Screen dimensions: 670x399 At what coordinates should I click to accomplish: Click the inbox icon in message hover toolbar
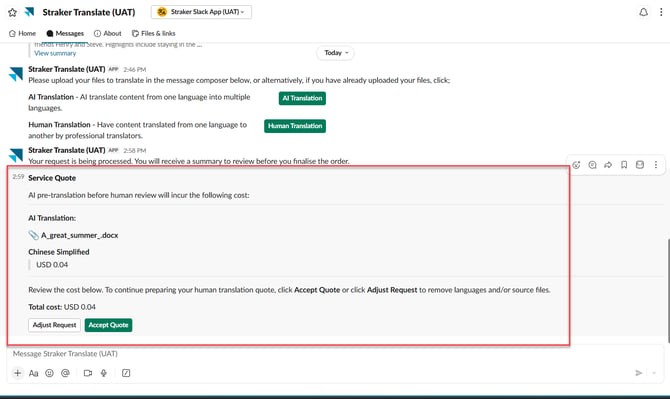click(x=640, y=165)
